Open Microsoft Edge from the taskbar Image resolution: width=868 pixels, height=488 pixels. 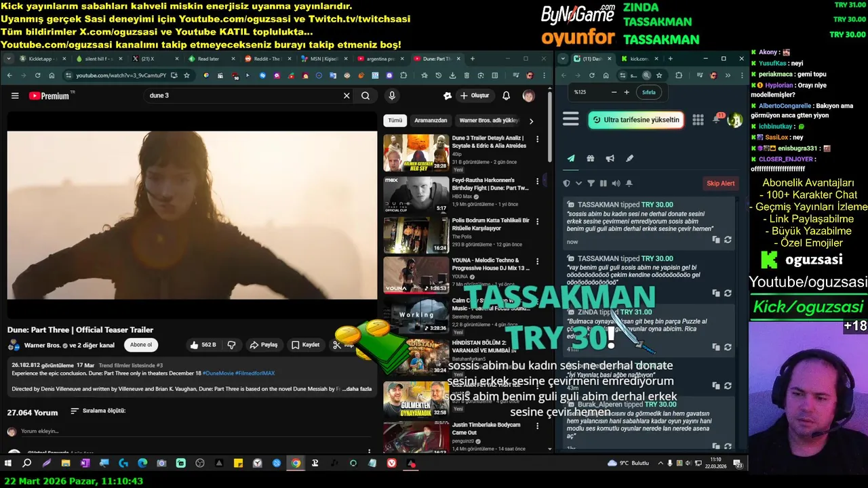pos(142,464)
